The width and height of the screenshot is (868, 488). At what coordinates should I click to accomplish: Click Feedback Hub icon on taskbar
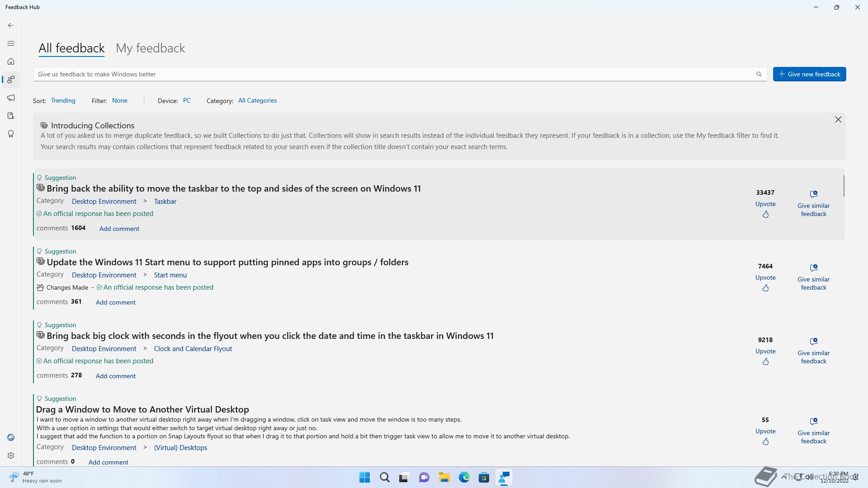tap(504, 478)
